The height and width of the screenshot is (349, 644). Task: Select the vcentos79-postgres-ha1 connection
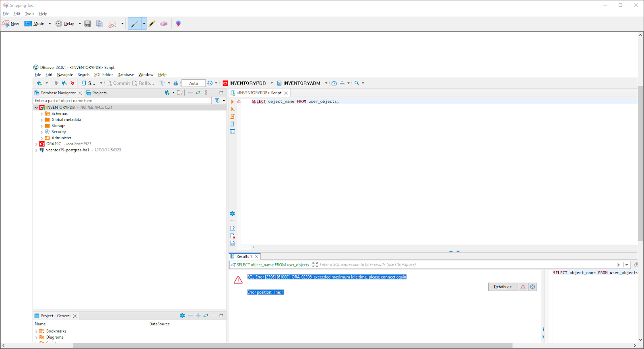pos(68,150)
